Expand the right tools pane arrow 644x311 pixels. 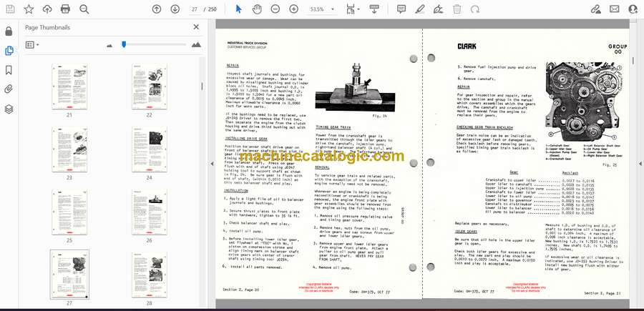coord(640,163)
